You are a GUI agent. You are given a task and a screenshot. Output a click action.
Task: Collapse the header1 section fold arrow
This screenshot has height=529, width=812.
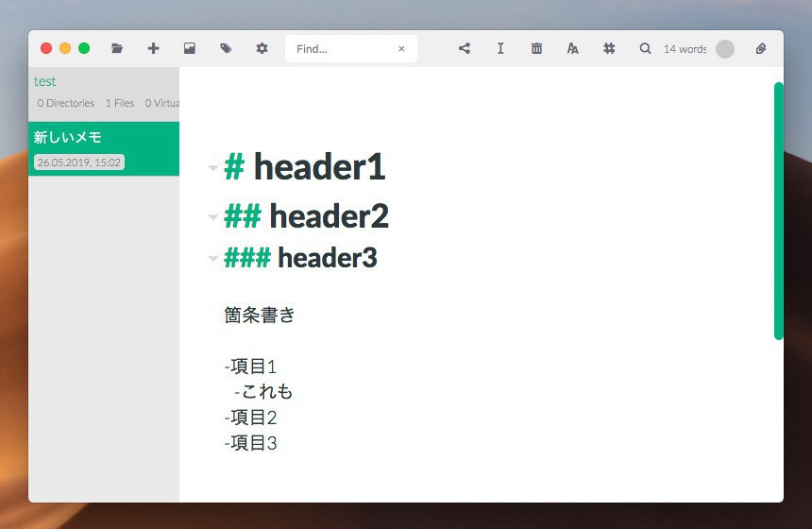[212, 169]
